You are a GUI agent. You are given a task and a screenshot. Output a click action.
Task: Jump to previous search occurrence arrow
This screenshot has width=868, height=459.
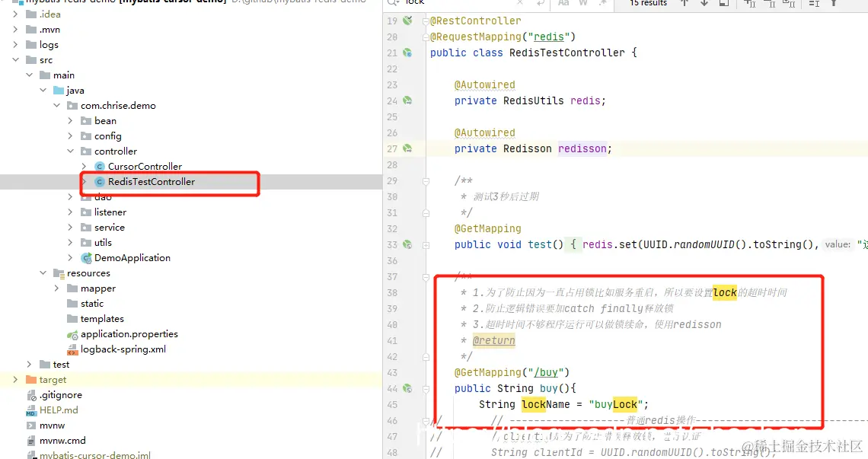point(685,3)
